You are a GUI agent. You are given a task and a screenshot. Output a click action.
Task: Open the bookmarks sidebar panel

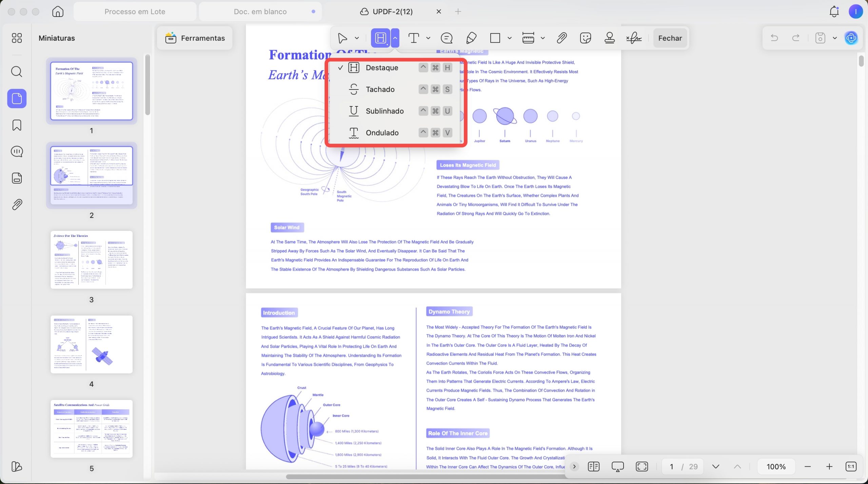point(17,125)
